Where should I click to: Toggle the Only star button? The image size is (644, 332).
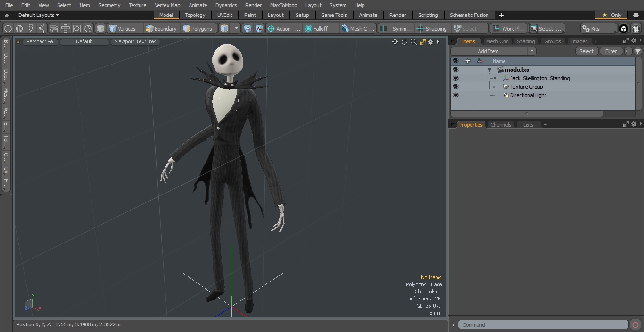(611, 15)
